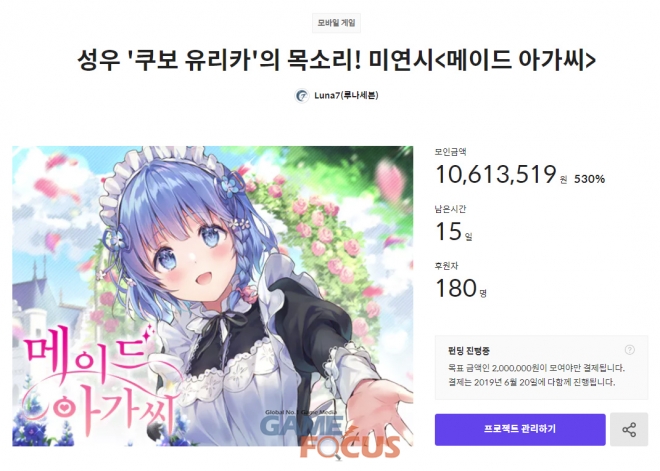Click the 펀딩 진행중 status heading
The width and height of the screenshot is (660, 471).
coord(468,351)
